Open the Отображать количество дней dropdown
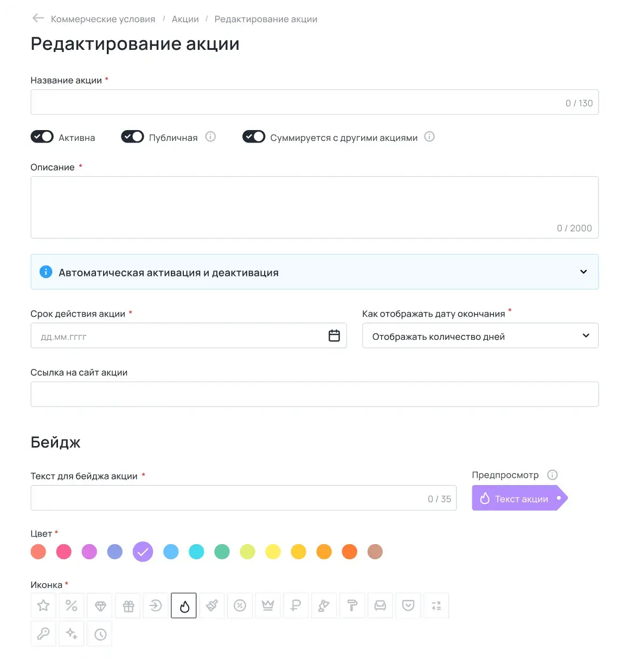Viewport: 629px width, 672px height. click(x=480, y=336)
